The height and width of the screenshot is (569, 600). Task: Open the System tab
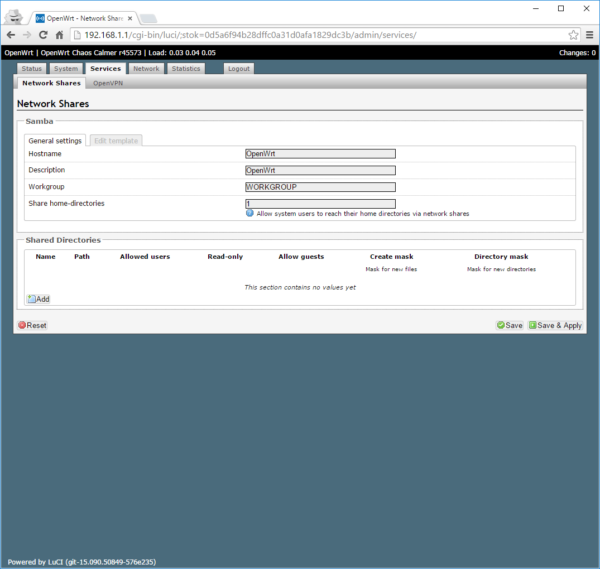point(66,69)
